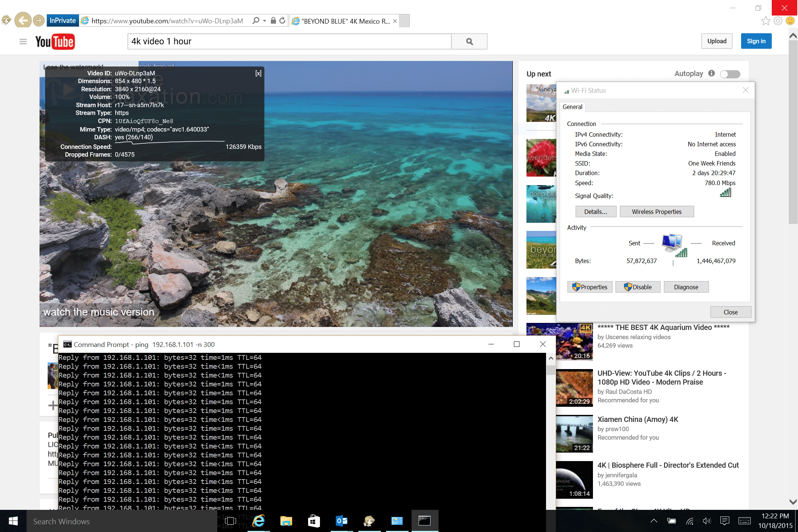Viewport: 798px width, 532px height.
Task: Toggle the Autoplay switch
Action: [x=730, y=74]
